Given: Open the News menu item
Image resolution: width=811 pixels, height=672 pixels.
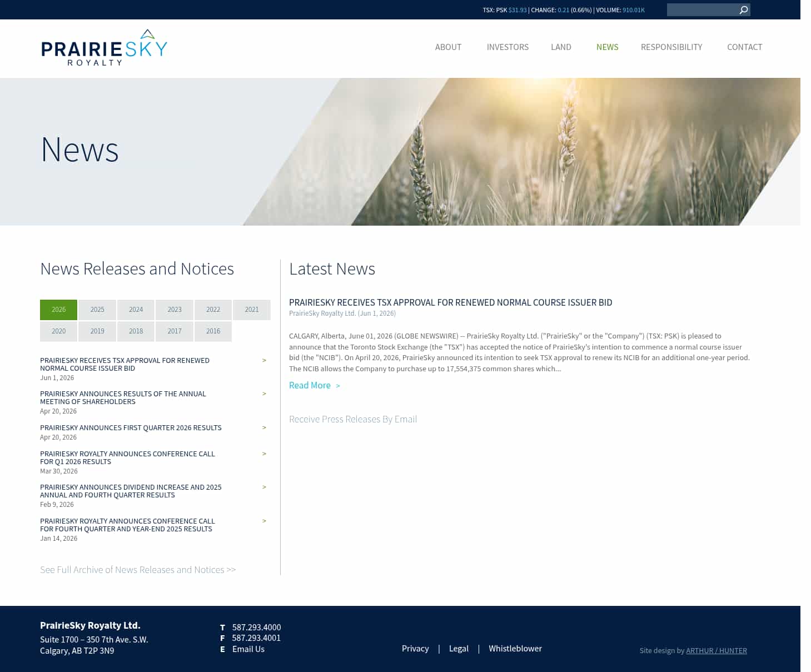Looking at the screenshot, I should (607, 47).
